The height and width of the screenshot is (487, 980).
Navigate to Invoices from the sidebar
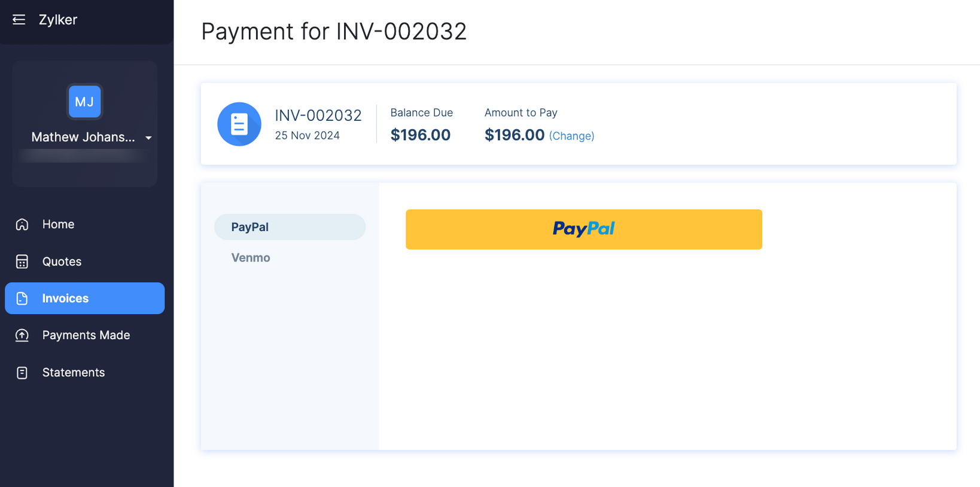65,298
